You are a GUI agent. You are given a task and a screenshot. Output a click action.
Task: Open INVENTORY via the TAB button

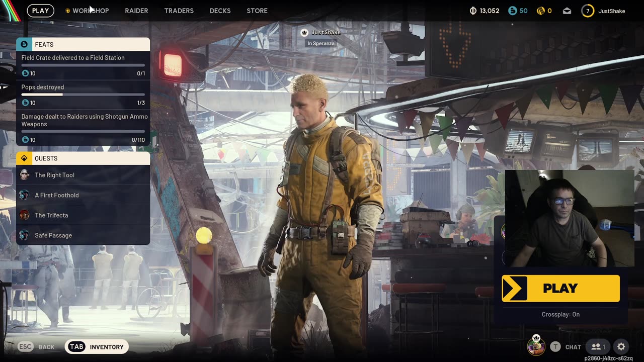click(97, 346)
